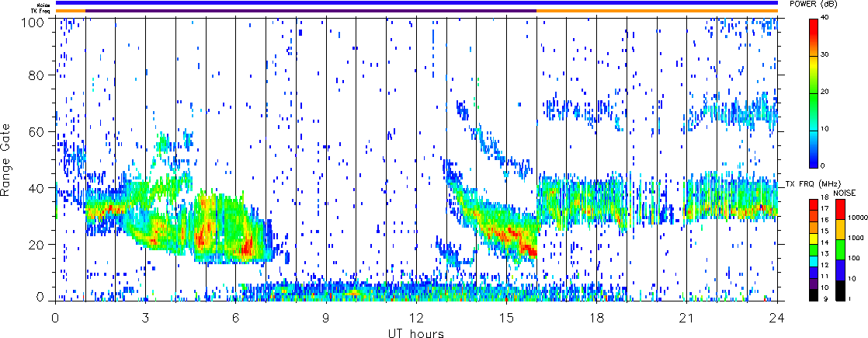Click x-axis tick label '15'
This screenshot has width=868, height=338.
click(506, 317)
